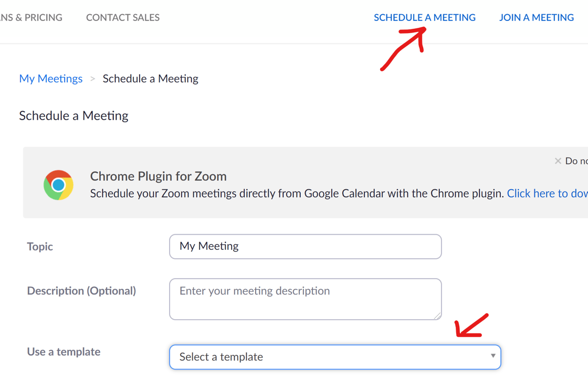Viewport: 588px width, 389px height.
Task: Click the breadcrumb separator arrow
Action: coord(92,79)
